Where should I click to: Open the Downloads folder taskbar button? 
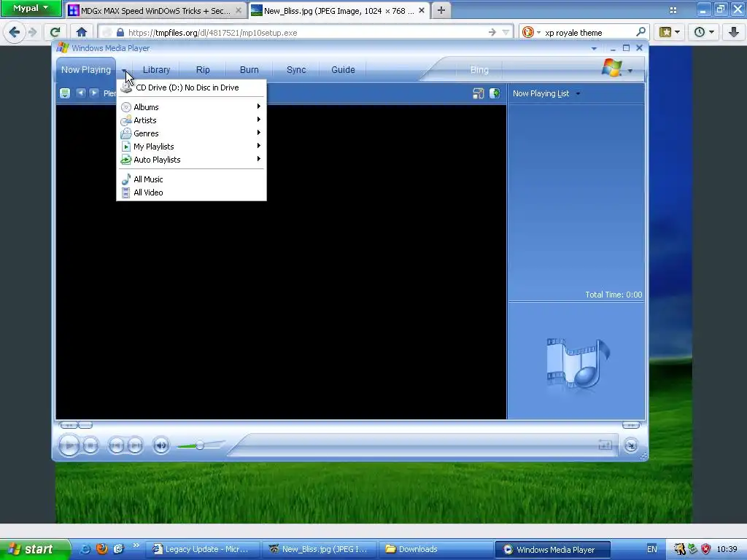click(435, 549)
